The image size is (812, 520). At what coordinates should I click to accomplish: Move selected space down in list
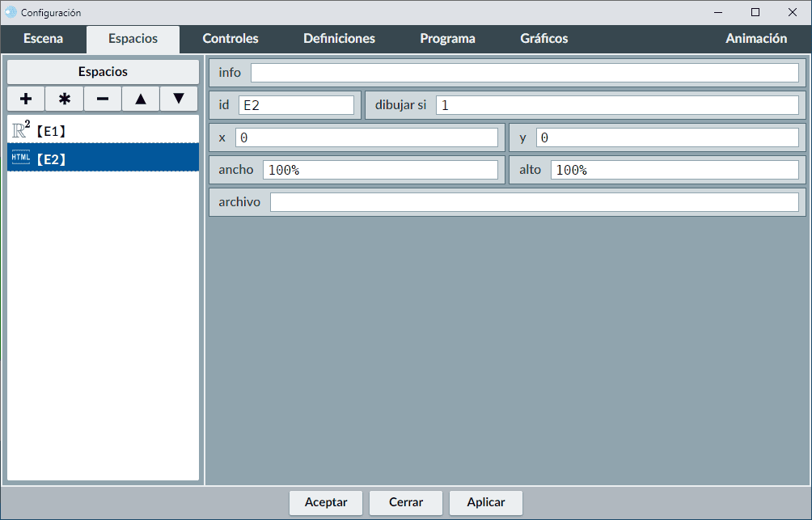coord(179,99)
